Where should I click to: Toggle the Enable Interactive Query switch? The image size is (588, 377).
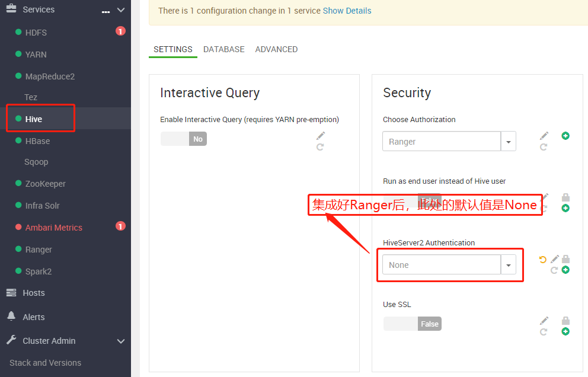[184, 139]
